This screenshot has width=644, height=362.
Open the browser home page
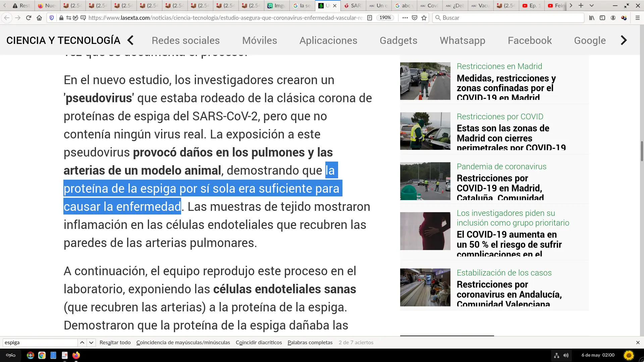[x=39, y=18]
